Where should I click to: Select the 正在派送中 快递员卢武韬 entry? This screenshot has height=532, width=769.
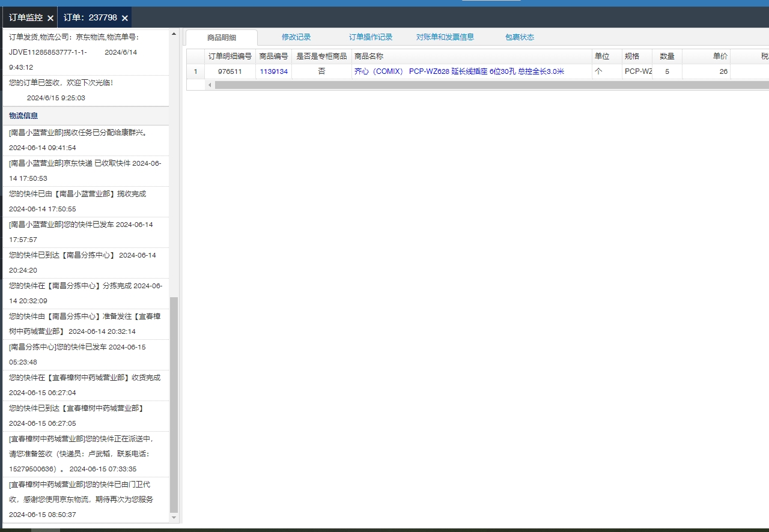tap(85, 454)
